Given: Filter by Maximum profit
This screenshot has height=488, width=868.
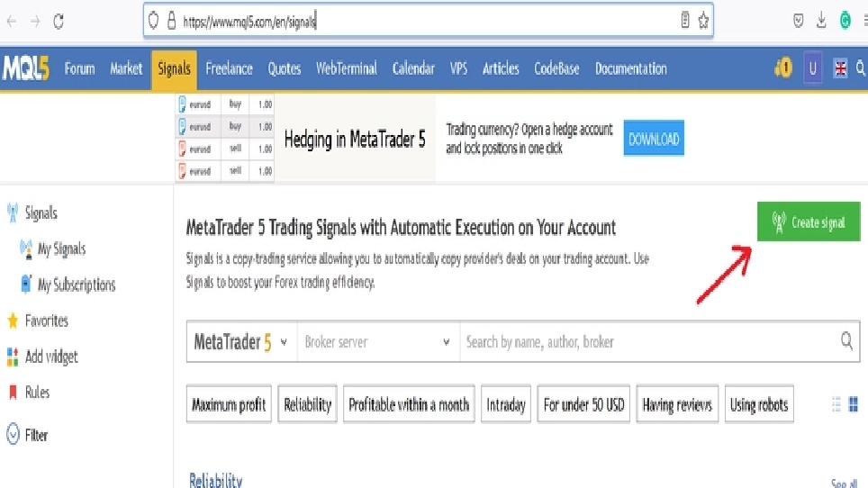Looking at the screenshot, I should coord(229,404).
